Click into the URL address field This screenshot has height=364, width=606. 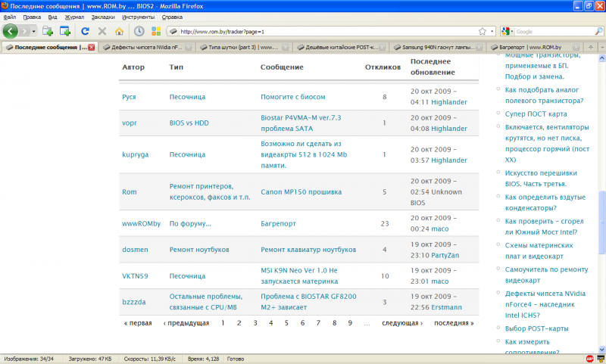pyautogui.click(x=328, y=32)
